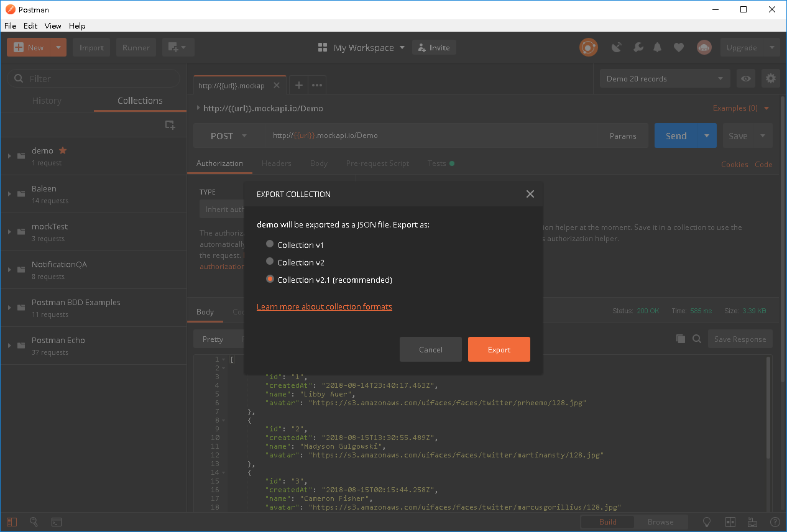
Task: Click the orange sync status icon
Action: 588,47
